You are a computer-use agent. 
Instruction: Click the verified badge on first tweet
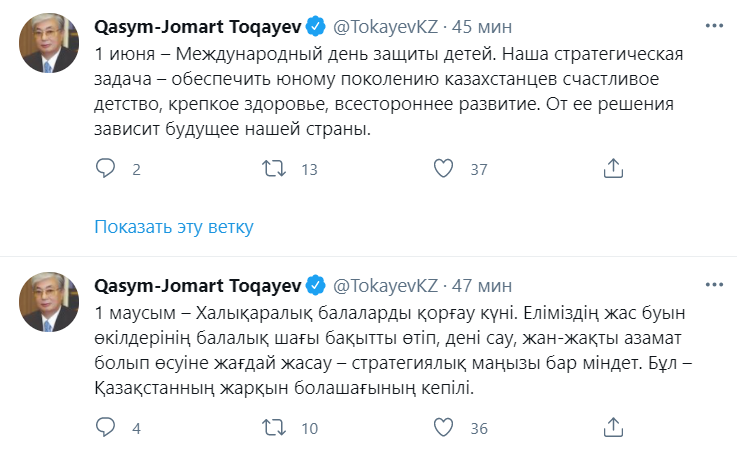[314, 26]
